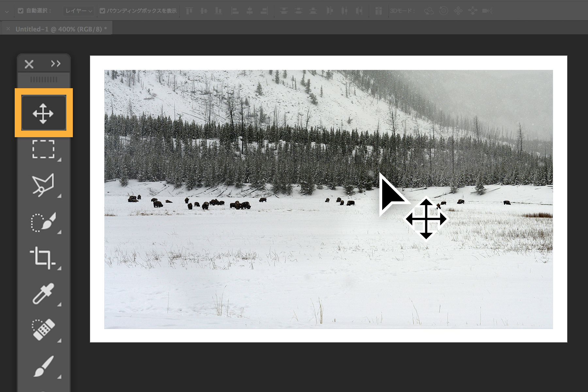Select 3D slide camera mode
588x392 pixels.
pos(473,11)
